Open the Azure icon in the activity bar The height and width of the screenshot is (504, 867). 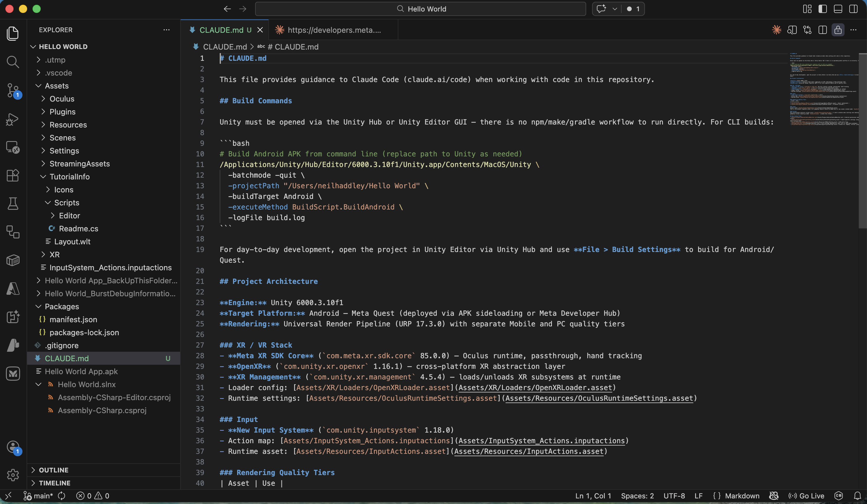pos(13,288)
